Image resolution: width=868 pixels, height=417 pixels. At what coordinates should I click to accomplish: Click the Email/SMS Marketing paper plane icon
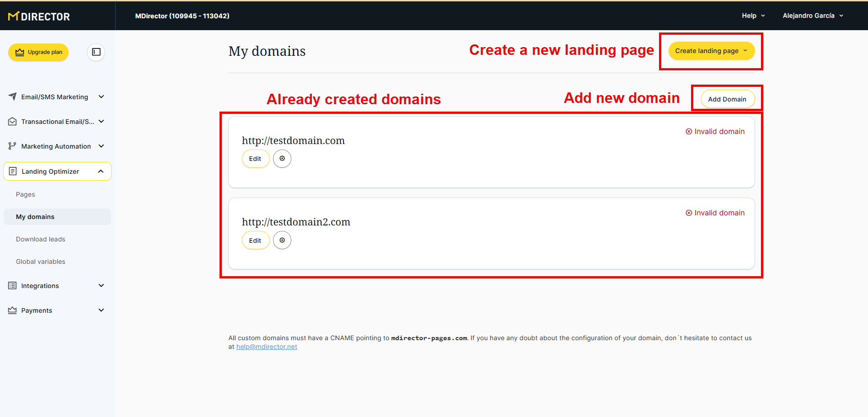[12, 96]
